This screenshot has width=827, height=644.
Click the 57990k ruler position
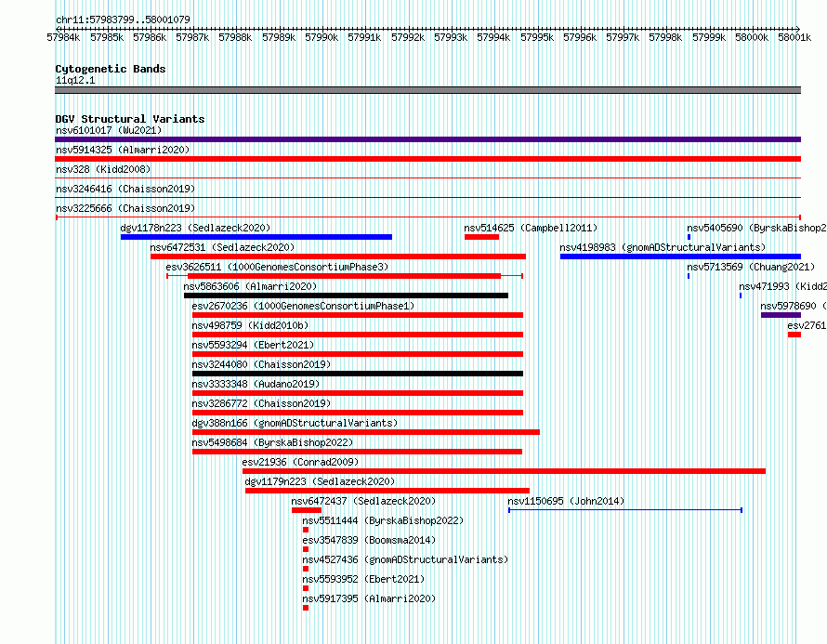point(322,37)
